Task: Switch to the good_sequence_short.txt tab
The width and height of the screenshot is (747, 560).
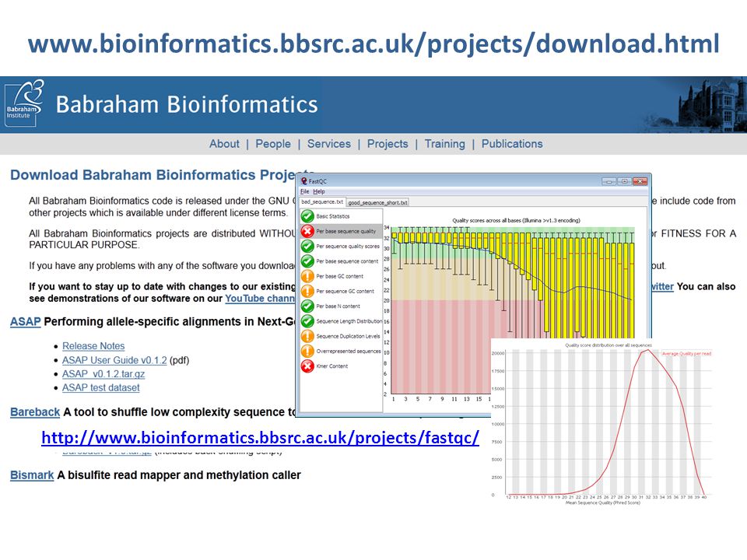Action: (377, 202)
